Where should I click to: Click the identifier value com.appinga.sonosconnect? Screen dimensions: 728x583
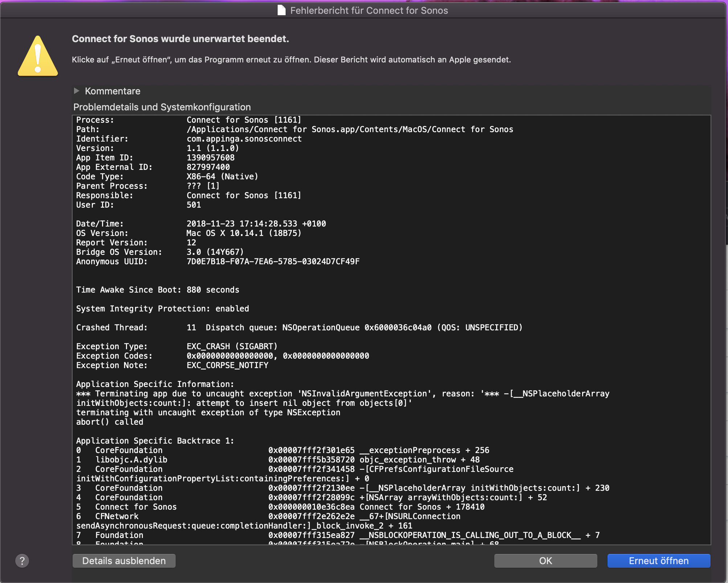click(x=244, y=139)
